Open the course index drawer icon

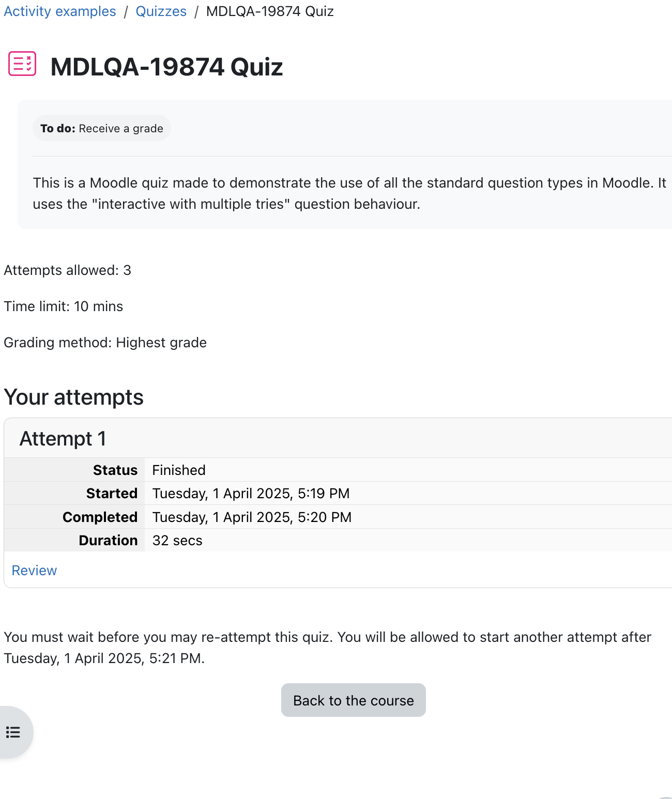pyautogui.click(x=13, y=732)
